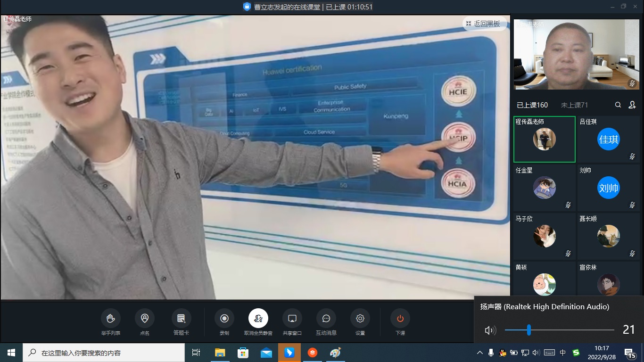The width and height of the screenshot is (644, 362).
Task: Switch to the 已上课160 tab
Action: 532,105
